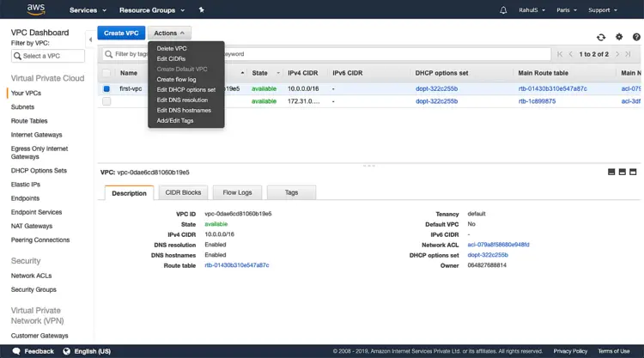Click the Feedback speech bubble icon
Viewport: 644px width, 358px height.
click(16, 351)
